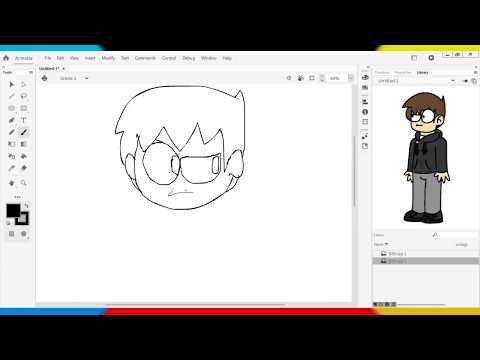480x360 pixels.
Task: Open the Commands menu
Action: [x=145, y=58]
